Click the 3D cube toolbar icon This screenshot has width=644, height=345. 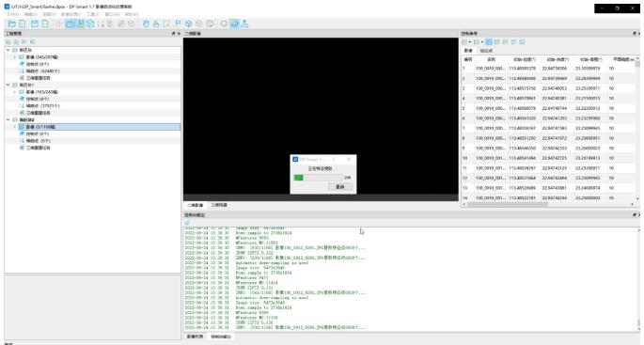tap(189, 24)
